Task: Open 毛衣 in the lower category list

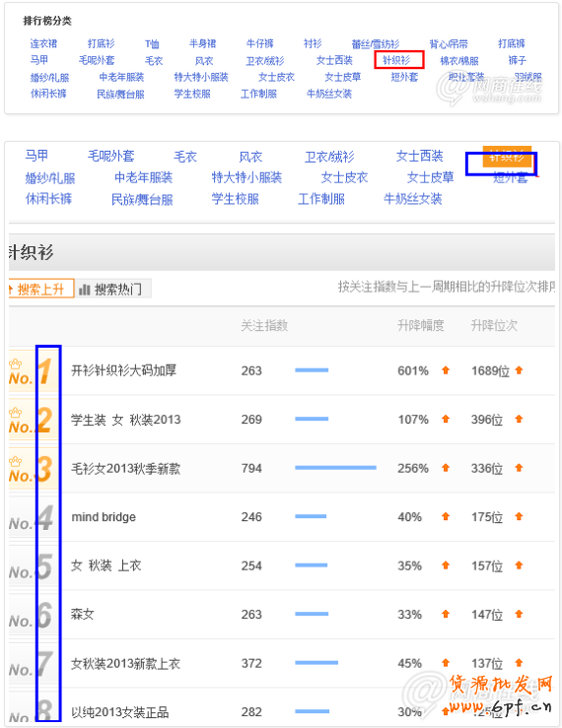Action: pos(185,157)
